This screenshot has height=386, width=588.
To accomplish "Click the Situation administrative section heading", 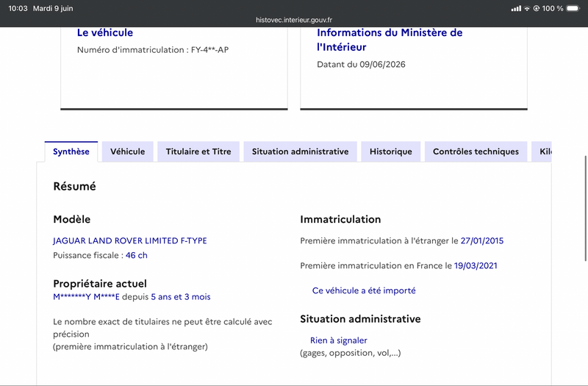I will [360, 319].
